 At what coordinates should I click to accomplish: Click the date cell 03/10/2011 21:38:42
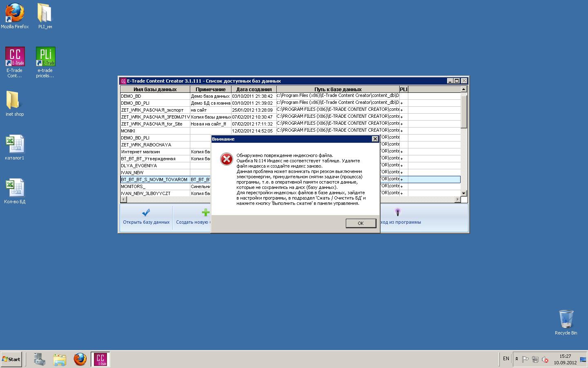click(254, 96)
